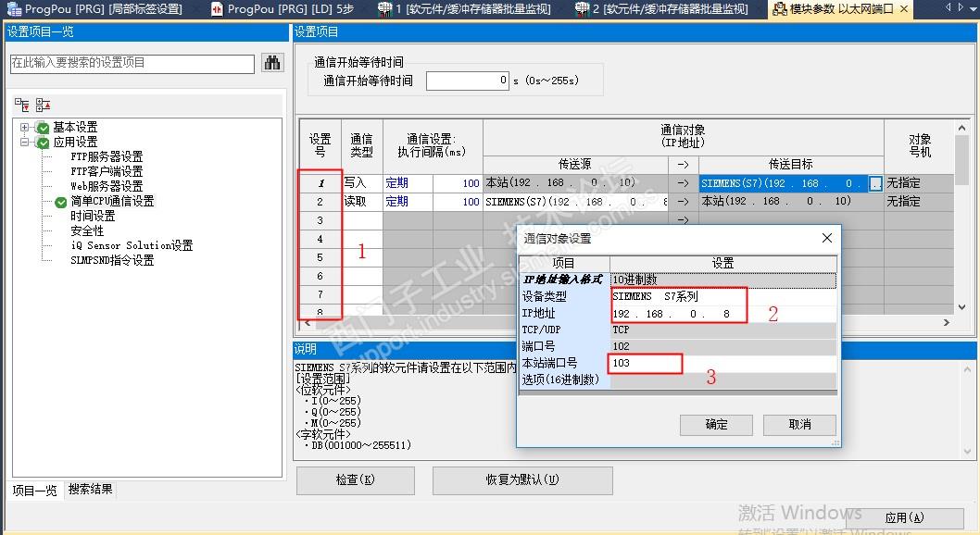Click row 2 无指定 cell
The height and width of the screenshot is (535, 980).
point(919,202)
